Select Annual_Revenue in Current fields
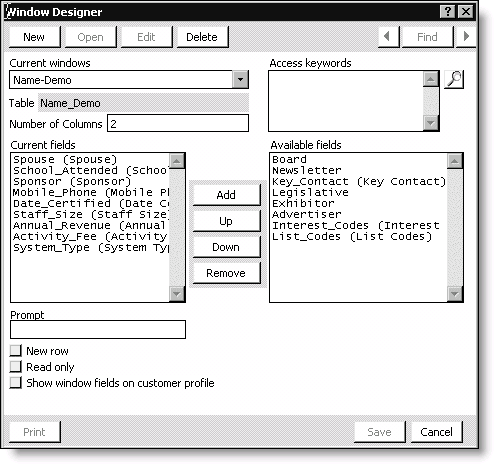This screenshot has height=465, width=495. [x=90, y=225]
